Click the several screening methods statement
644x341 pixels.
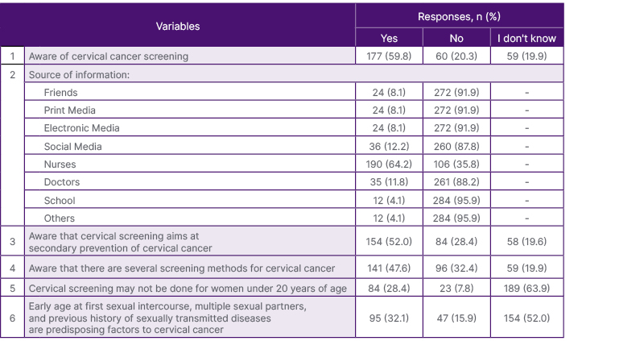click(x=181, y=268)
